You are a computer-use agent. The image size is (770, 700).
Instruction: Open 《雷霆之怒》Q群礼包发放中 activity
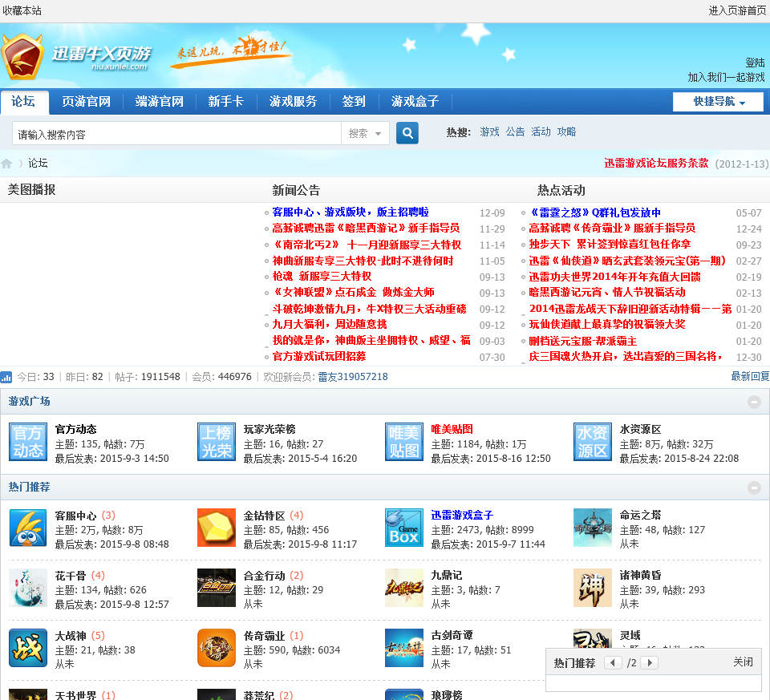[594, 212]
